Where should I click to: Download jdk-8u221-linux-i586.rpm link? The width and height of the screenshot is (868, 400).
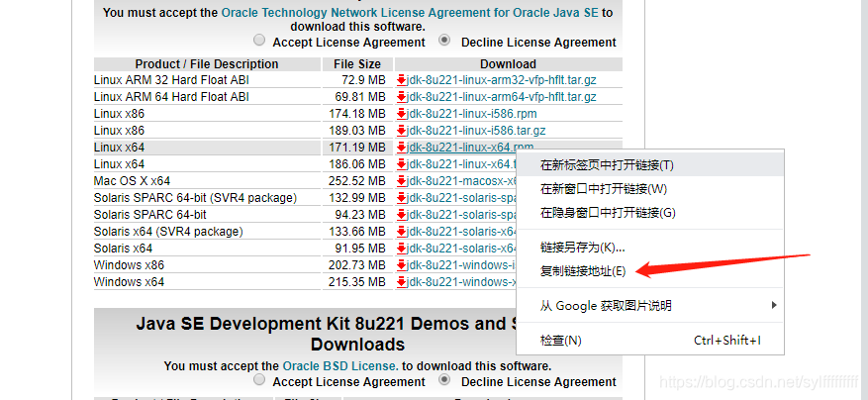coord(472,114)
